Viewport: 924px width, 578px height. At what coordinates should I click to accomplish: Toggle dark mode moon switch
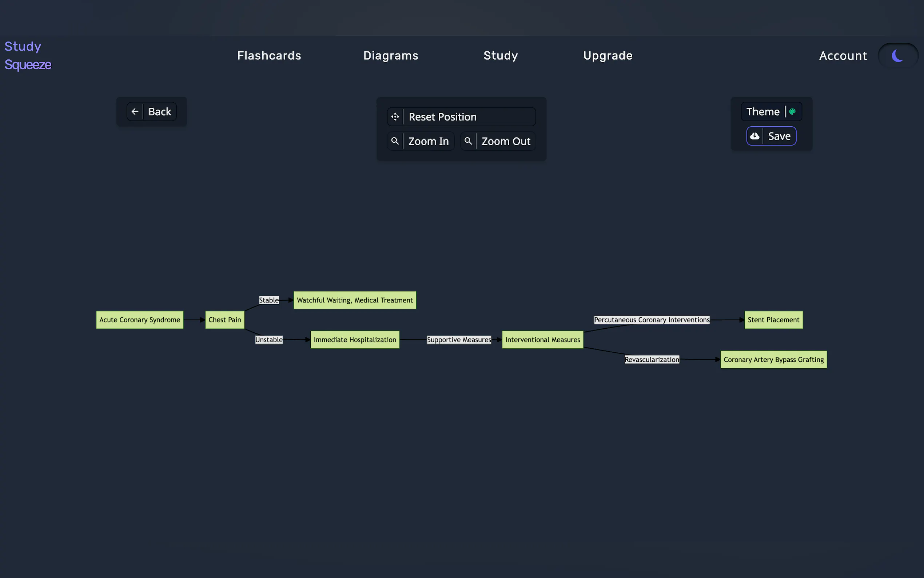click(x=898, y=56)
